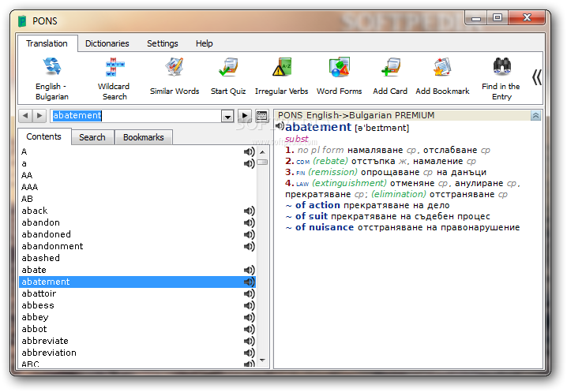Play audio for 'abbess' entry
This screenshot has height=392, width=567.
click(249, 306)
